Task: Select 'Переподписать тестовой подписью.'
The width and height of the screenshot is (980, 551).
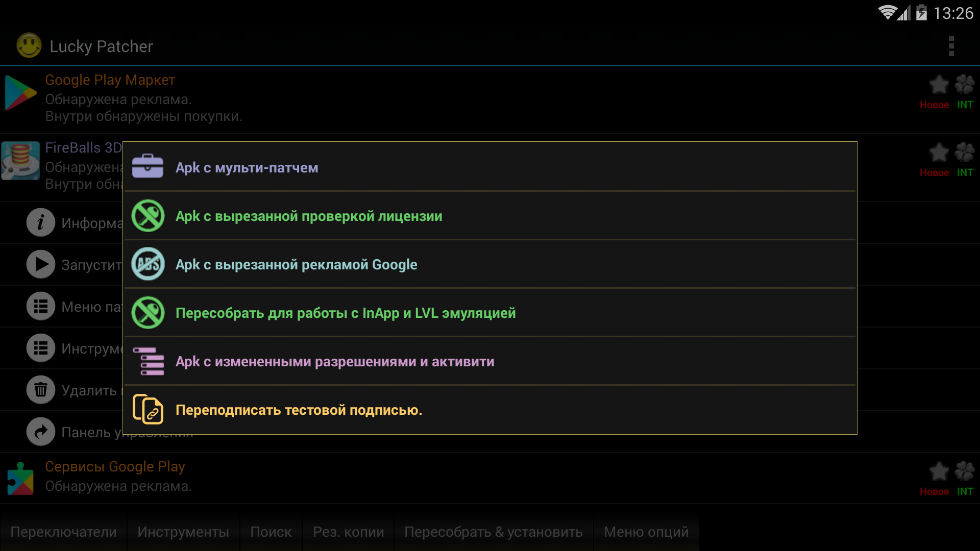Action: tap(490, 410)
